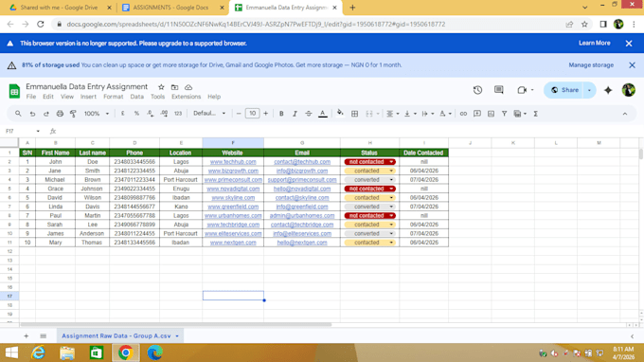Viewport: 644px width, 362px height.
Task: Open info@bizgrowth.com email link
Action: pyautogui.click(x=302, y=171)
